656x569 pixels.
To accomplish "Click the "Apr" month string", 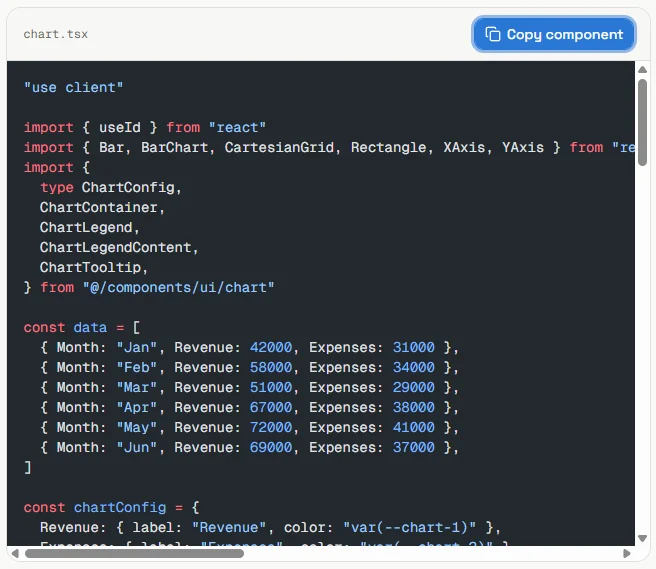I will (x=136, y=408).
